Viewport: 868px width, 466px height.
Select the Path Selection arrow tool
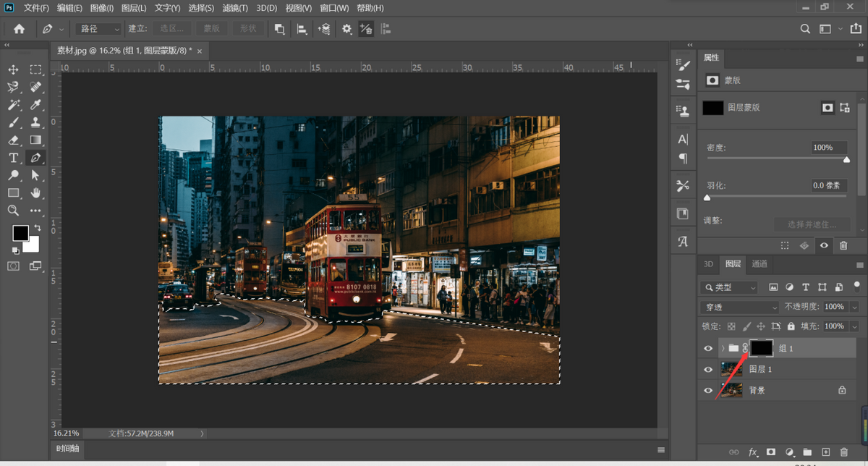point(35,175)
